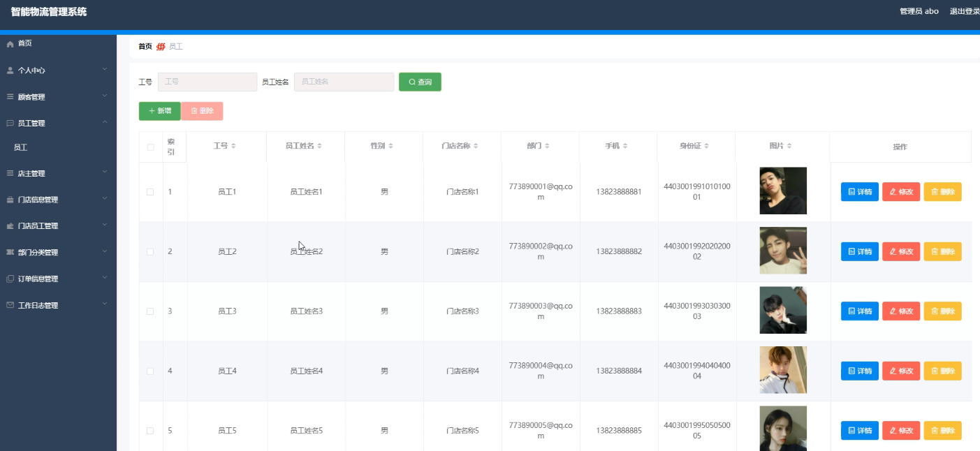Click the red breadcrumb separator icon
Screen dimensions: 980x451
(161, 47)
